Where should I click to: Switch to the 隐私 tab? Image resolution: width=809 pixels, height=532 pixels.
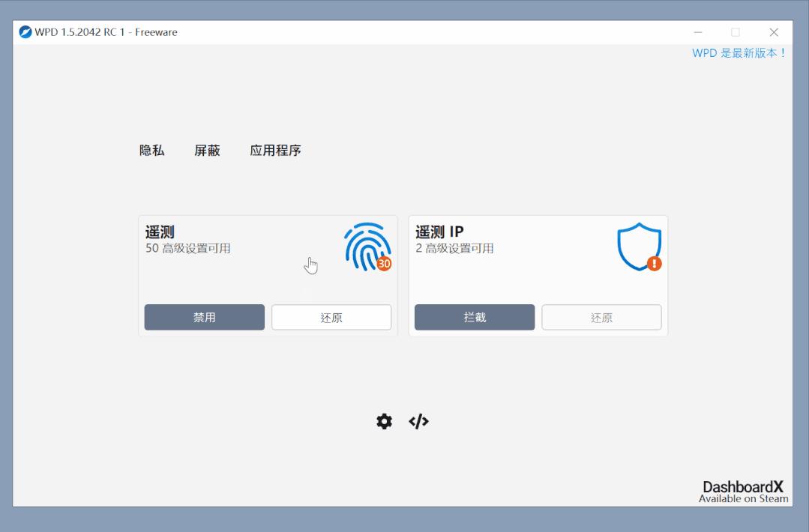coord(151,150)
